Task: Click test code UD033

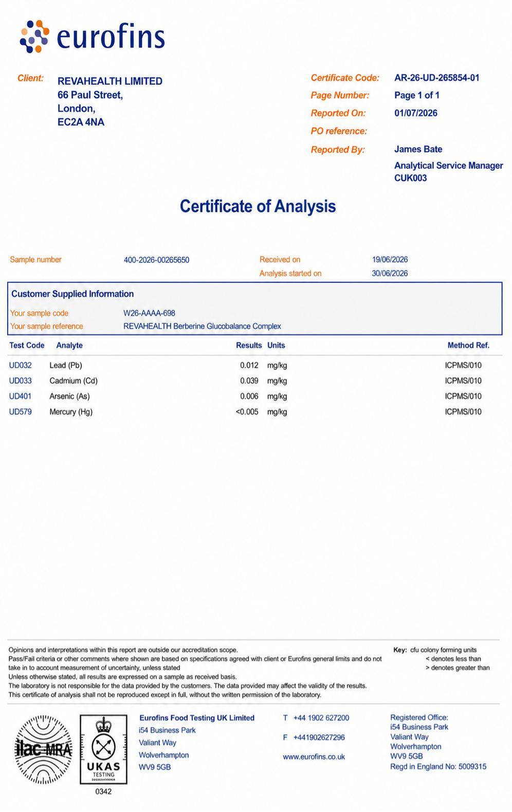Action: click(x=21, y=381)
